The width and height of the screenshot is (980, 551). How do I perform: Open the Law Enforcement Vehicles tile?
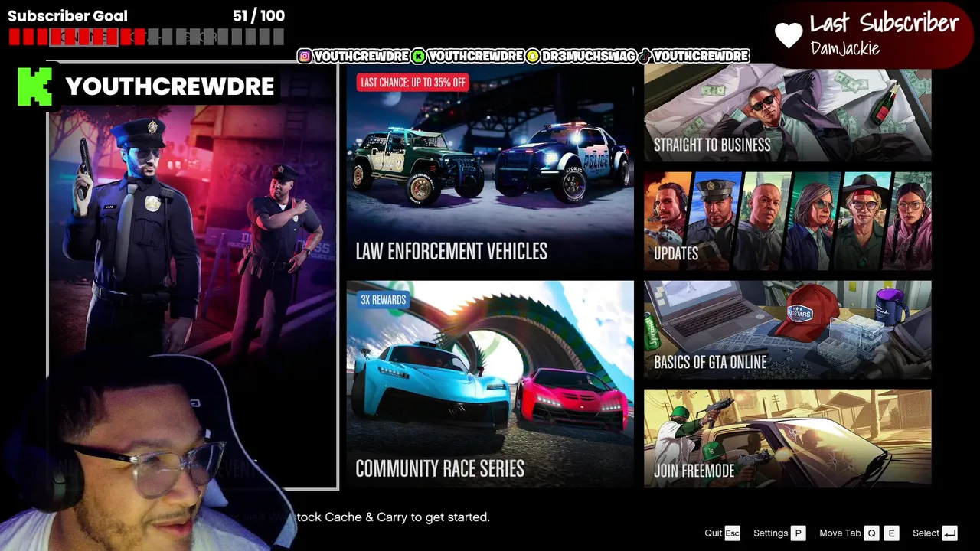pyautogui.click(x=490, y=168)
